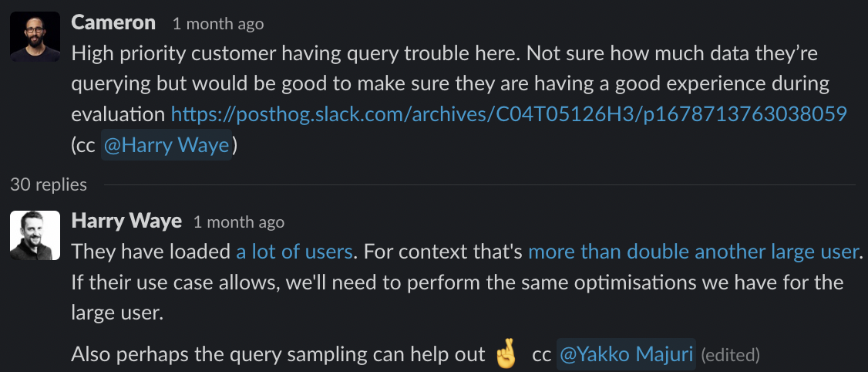This screenshot has width=868, height=372.
Task: Click the timestamp on Cameron's message
Action: point(218,24)
